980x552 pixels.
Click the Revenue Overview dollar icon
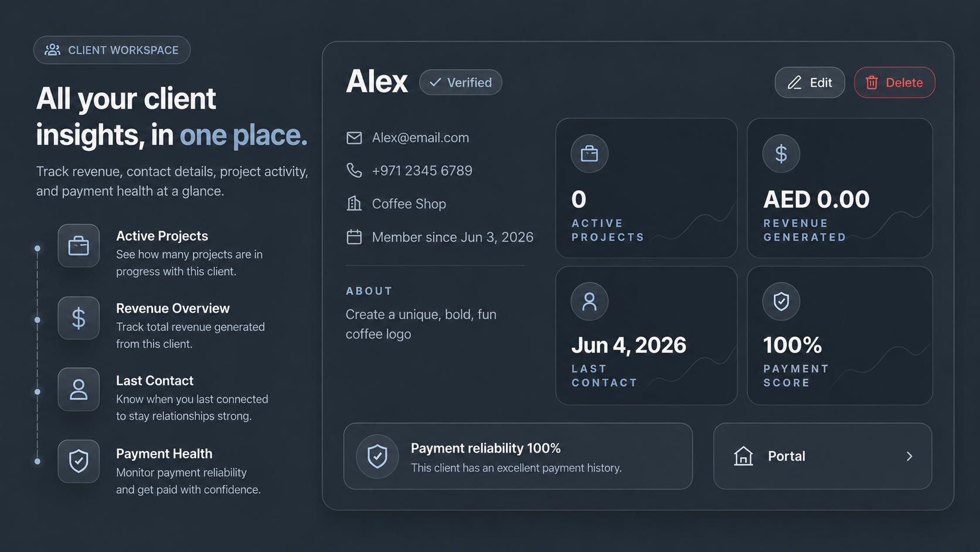(x=79, y=318)
